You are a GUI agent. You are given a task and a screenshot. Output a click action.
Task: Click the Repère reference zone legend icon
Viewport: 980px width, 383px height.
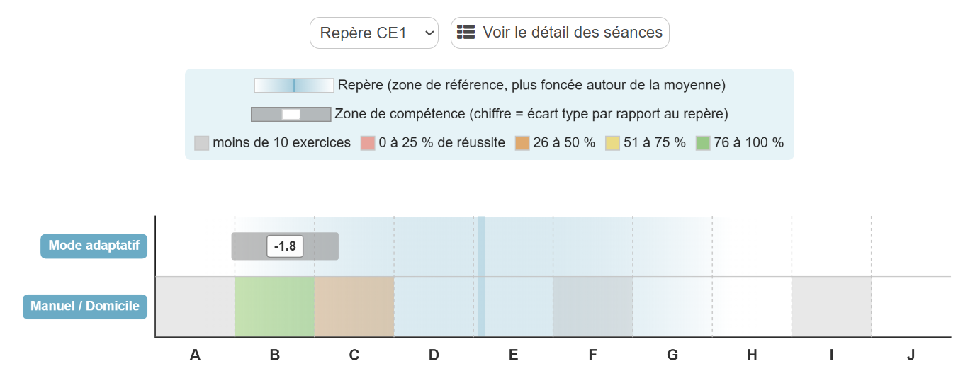point(293,86)
